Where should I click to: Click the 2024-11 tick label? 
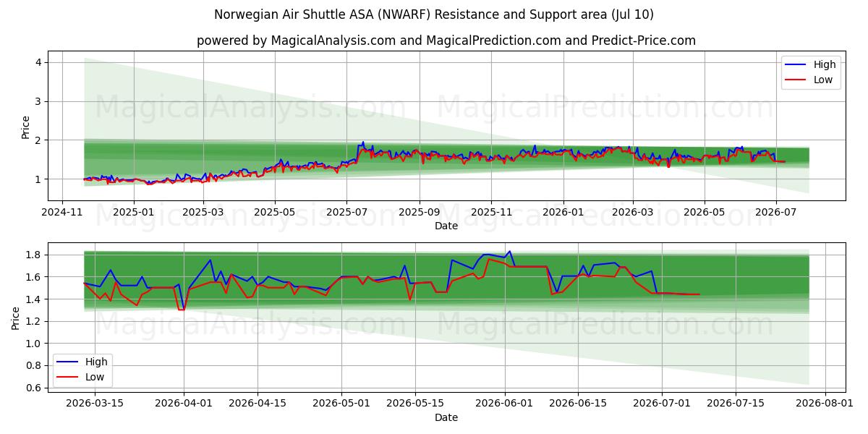click(61, 213)
